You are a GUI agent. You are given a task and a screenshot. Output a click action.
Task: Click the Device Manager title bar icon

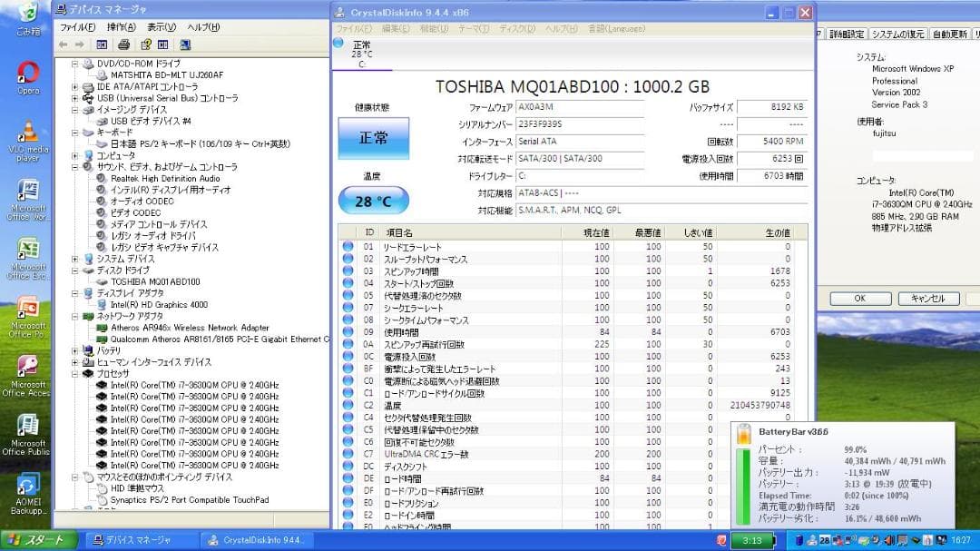tap(62, 9)
